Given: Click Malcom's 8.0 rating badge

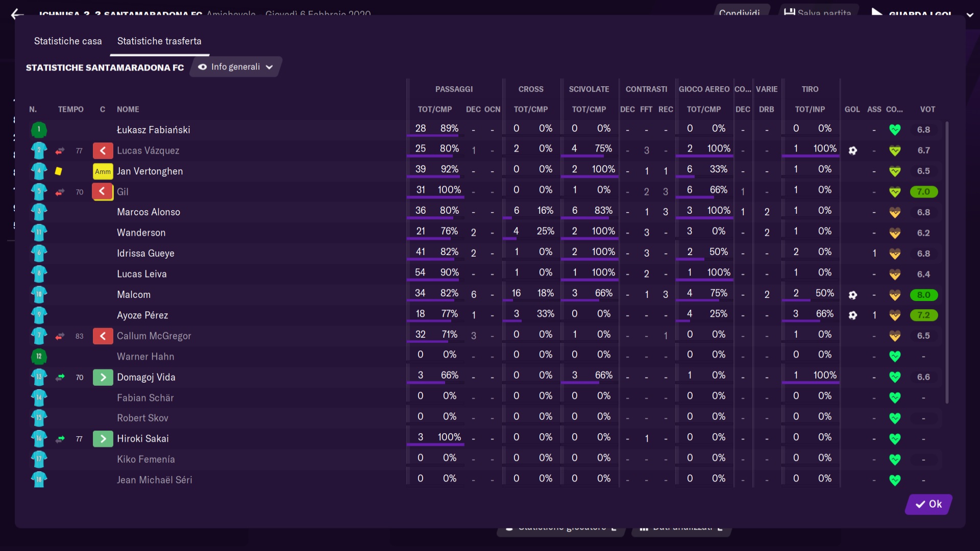Looking at the screenshot, I should [x=923, y=295].
